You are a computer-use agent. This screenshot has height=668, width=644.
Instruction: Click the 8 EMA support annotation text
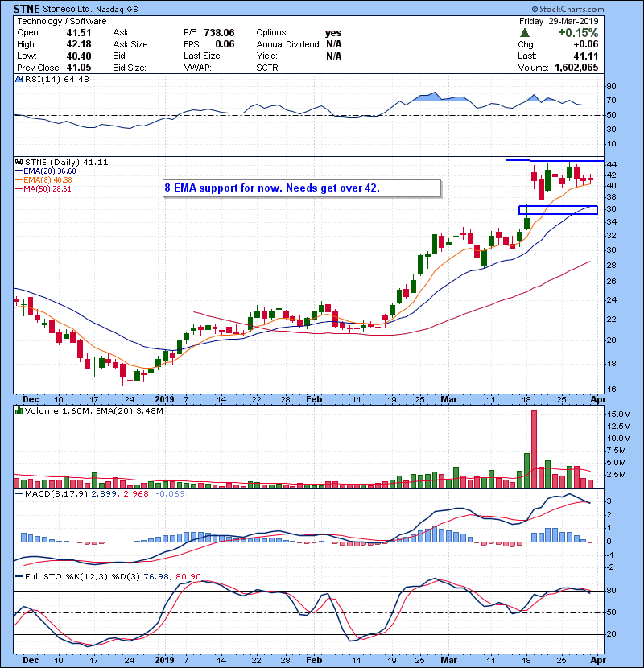pos(272,188)
